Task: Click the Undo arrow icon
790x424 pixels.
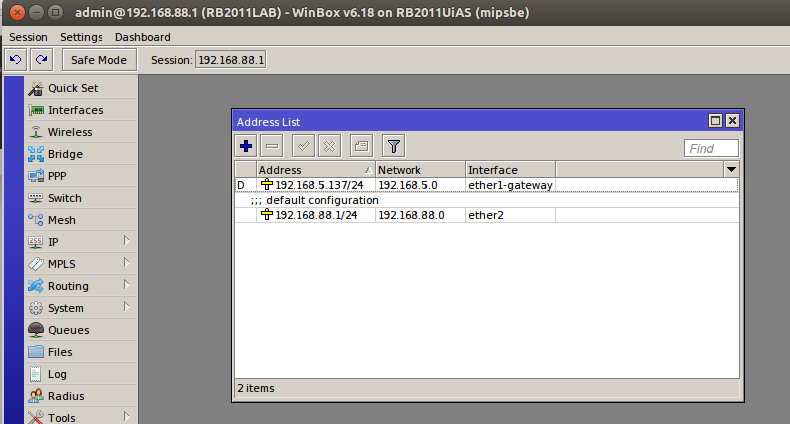Action: (x=16, y=60)
